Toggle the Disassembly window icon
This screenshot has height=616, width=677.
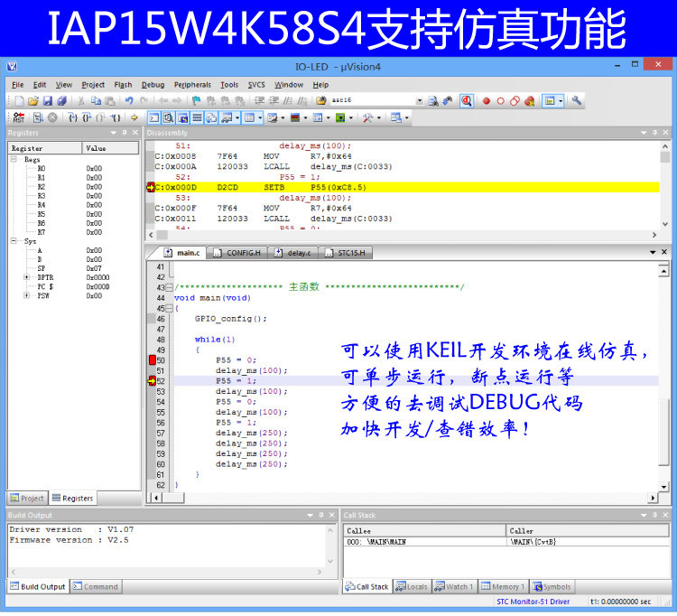(169, 117)
